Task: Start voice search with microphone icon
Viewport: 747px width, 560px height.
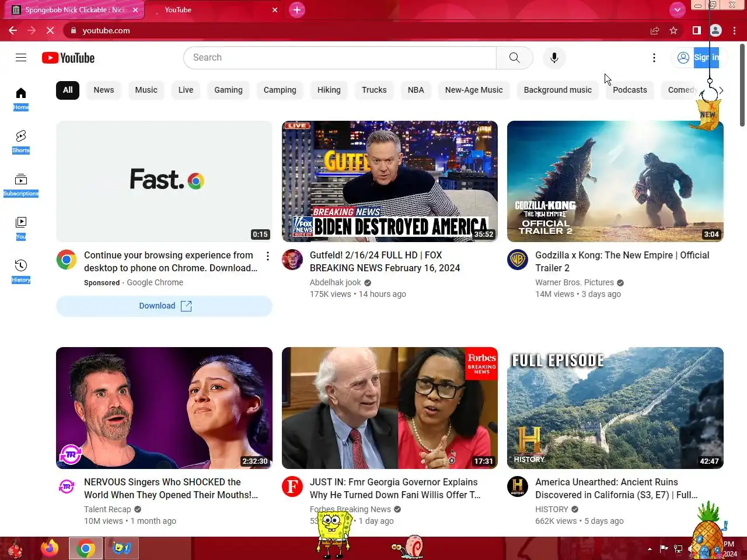Action: 554,58
